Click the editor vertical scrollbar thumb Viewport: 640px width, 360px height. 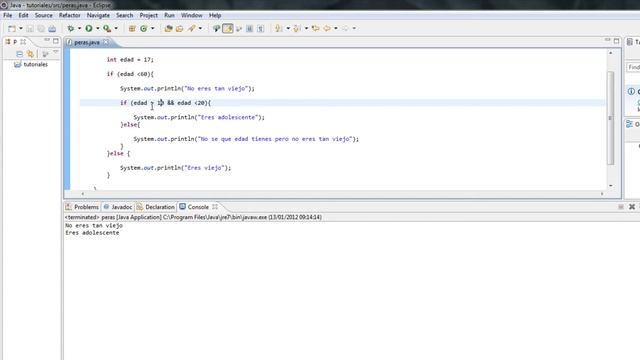tap(611, 118)
